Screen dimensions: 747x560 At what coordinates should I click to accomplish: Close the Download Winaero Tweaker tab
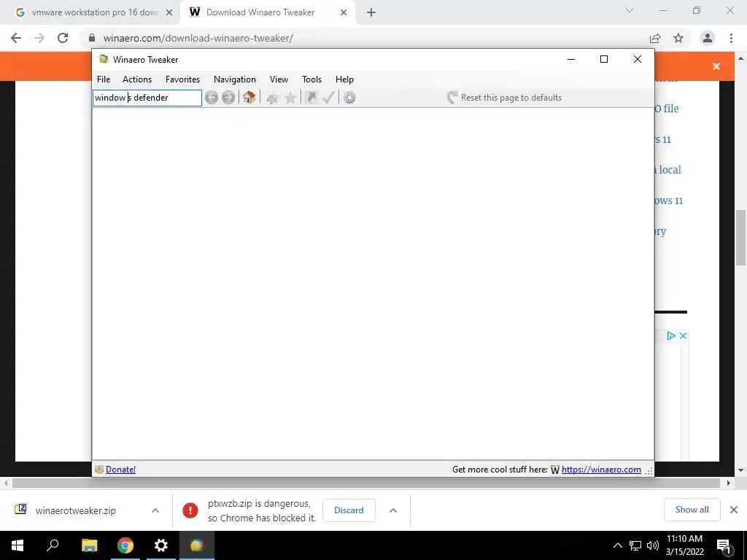point(344,12)
